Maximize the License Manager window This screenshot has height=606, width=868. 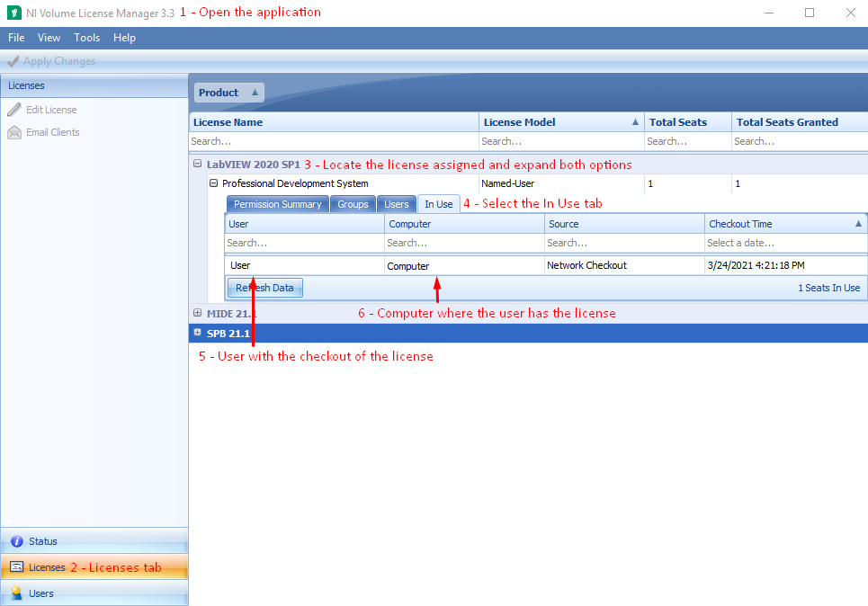[x=810, y=13]
